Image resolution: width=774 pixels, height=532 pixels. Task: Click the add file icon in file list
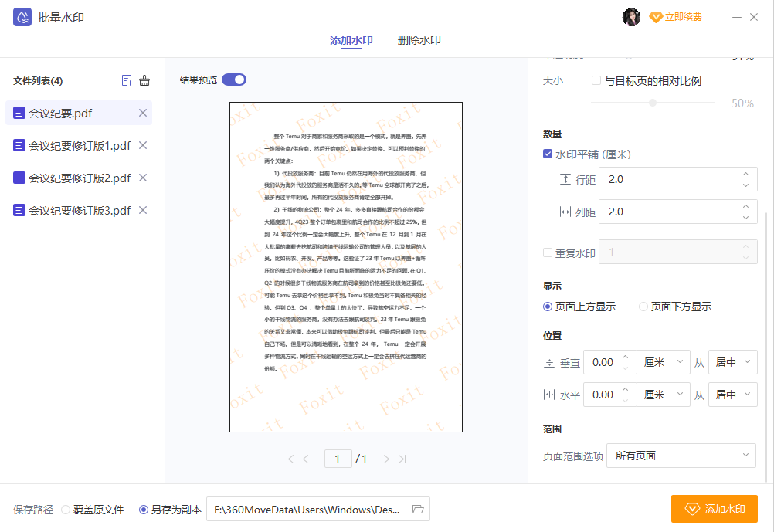(127, 80)
